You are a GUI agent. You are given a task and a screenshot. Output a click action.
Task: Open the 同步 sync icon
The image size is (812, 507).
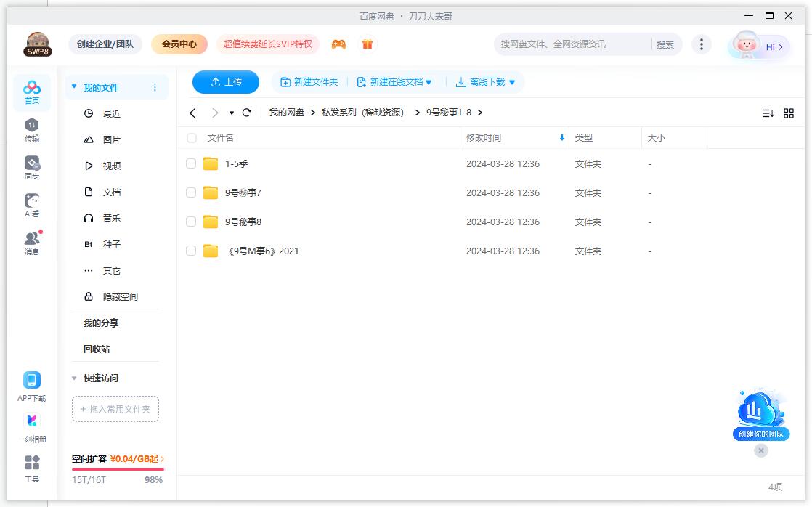tap(31, 168)
